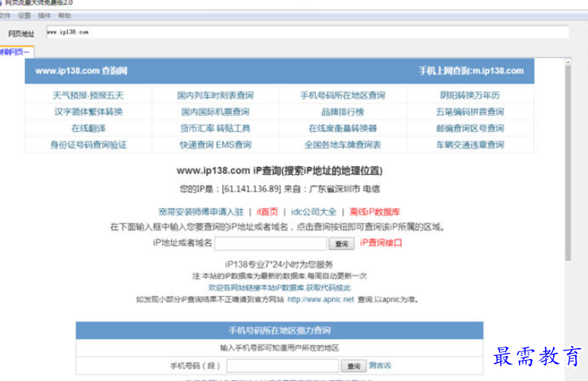Open the 手机上网查询 m.ip138.com link
This screenshot has width=588, height=381.
click(x=471, y=70)
